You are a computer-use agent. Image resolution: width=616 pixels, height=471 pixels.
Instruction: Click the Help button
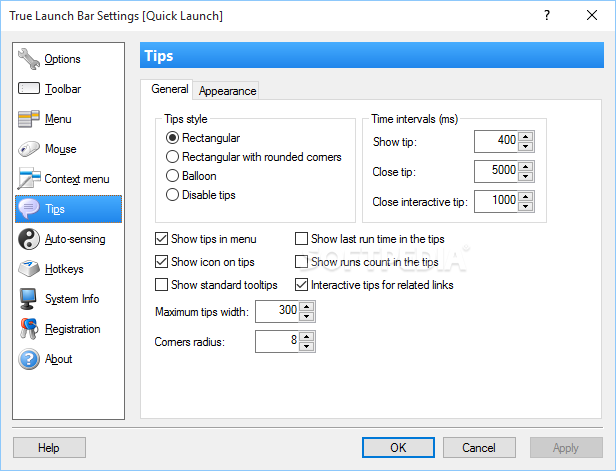pyautogui.click(x=49, y=447)
